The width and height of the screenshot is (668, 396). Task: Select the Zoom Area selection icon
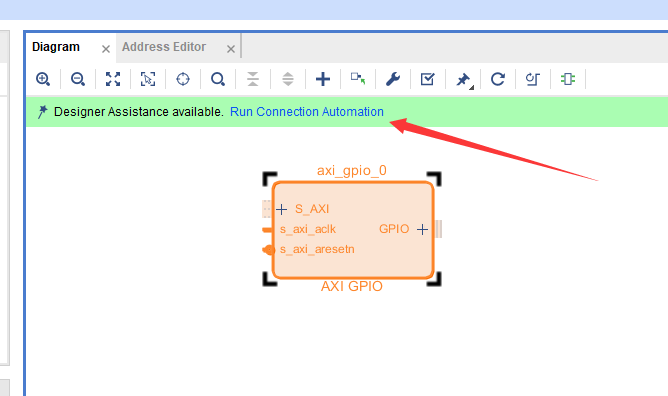148,79
